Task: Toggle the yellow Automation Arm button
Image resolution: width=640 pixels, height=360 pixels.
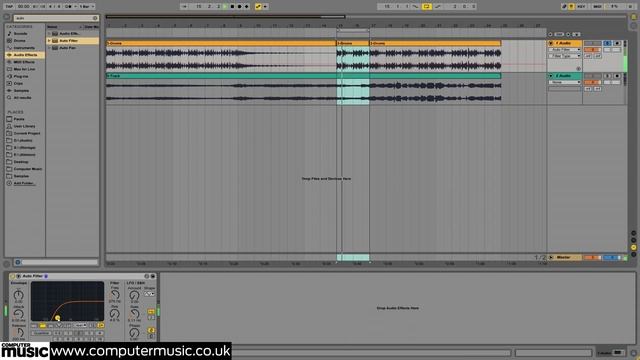Action: tap(258, 7)
